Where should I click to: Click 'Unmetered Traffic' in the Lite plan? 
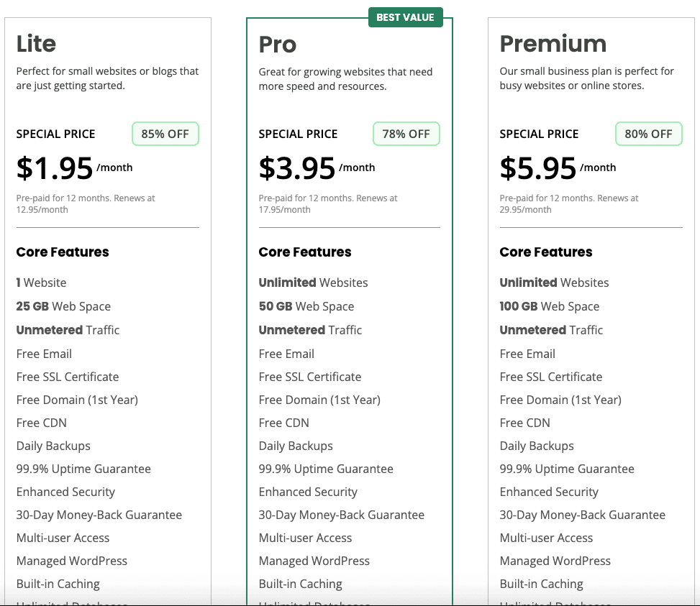point(68,330)
